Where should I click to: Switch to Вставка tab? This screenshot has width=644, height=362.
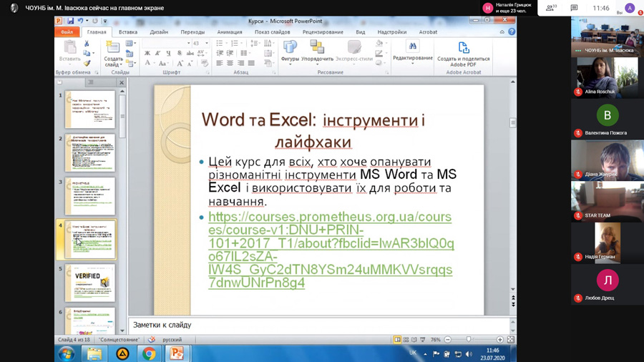[x=128, y=32]
